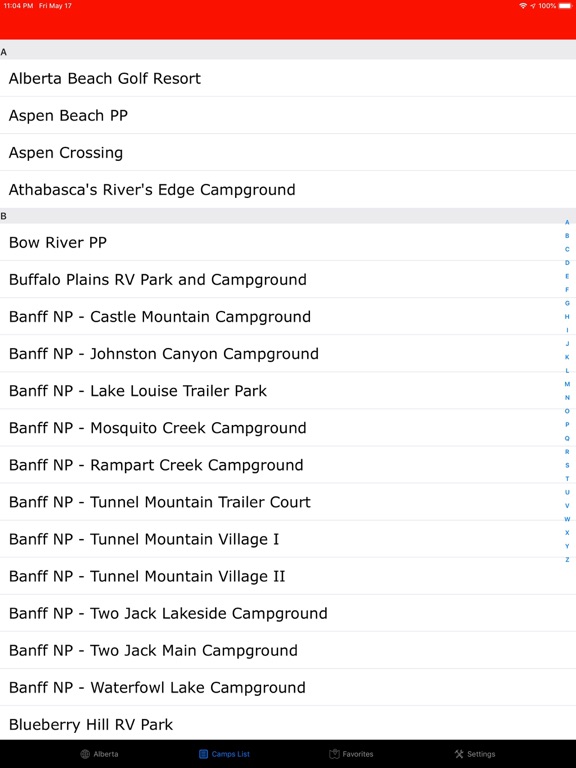Image resolution: width=576 pixels, height=768 pixels.
Task: Open the Favorites tab icon
Action: (x=334, y=754)
